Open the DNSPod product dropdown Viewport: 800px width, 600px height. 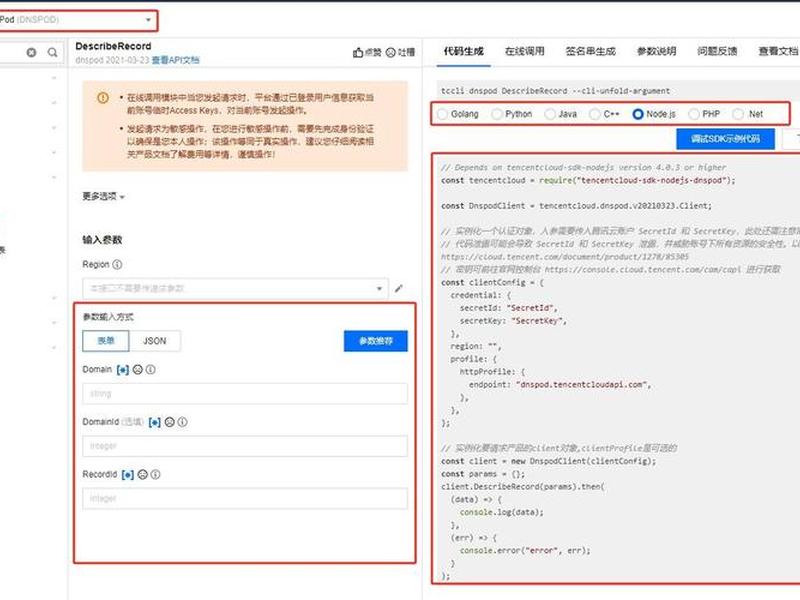coord(78,20)
